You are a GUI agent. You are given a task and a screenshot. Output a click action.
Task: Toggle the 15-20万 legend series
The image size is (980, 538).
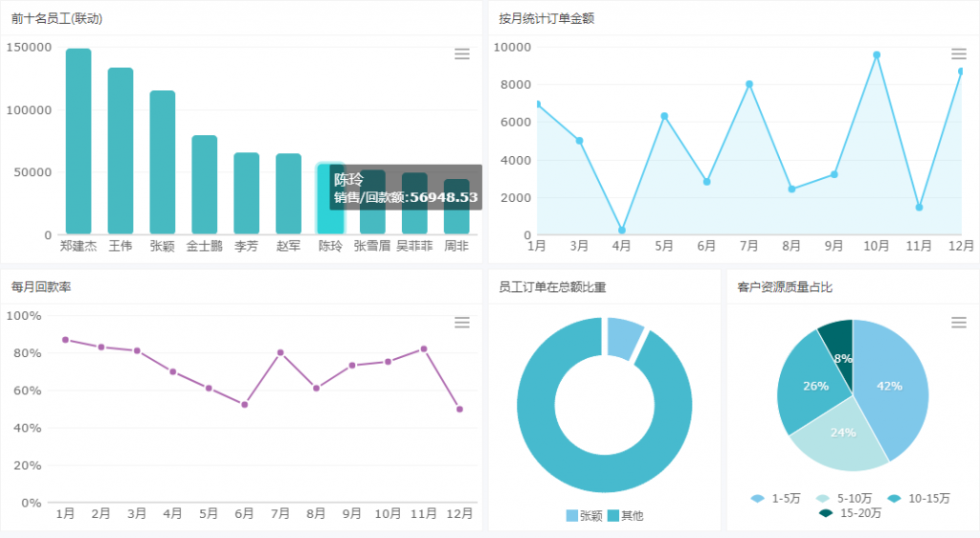point(852,513)
